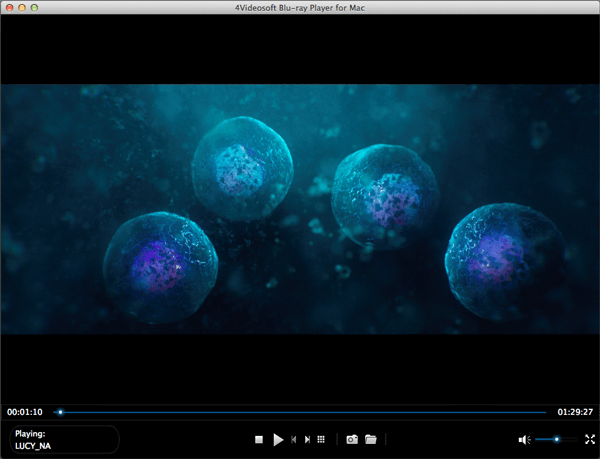
Task: Mute audio using the speaker icon
Action: pos(524,439)
